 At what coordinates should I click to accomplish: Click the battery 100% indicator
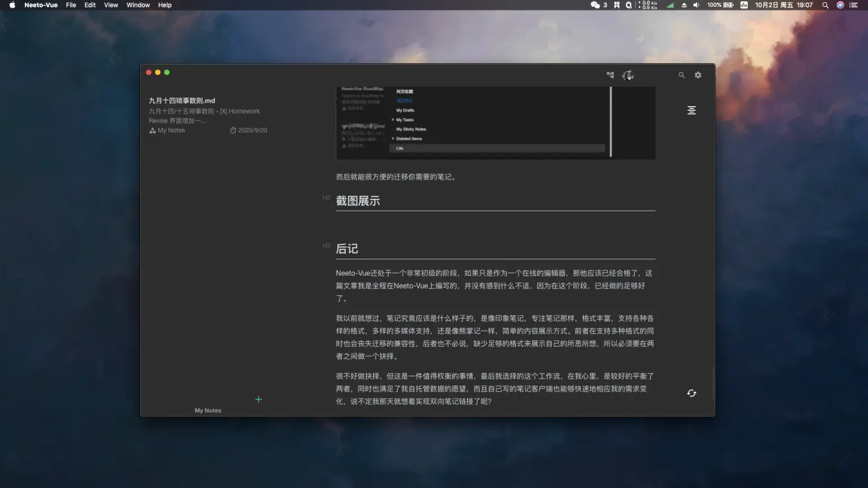pos(721,5)
